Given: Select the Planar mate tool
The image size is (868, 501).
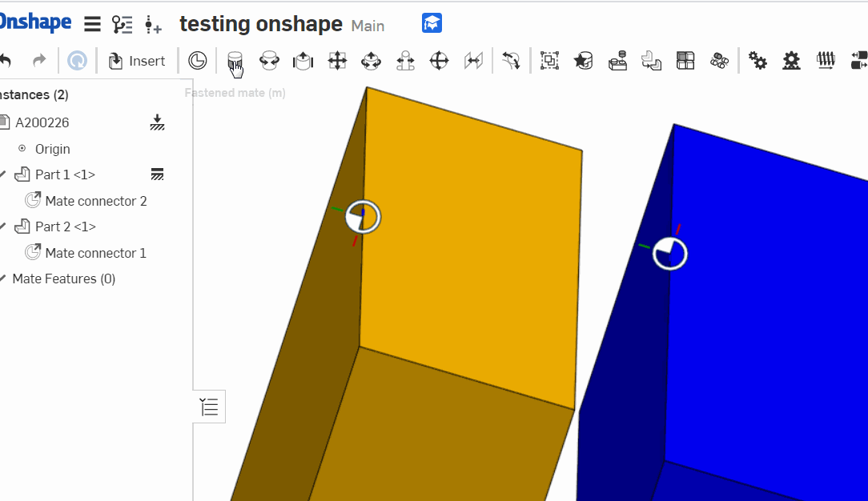Looking at the screenshot, I should [x=337, y=60].
